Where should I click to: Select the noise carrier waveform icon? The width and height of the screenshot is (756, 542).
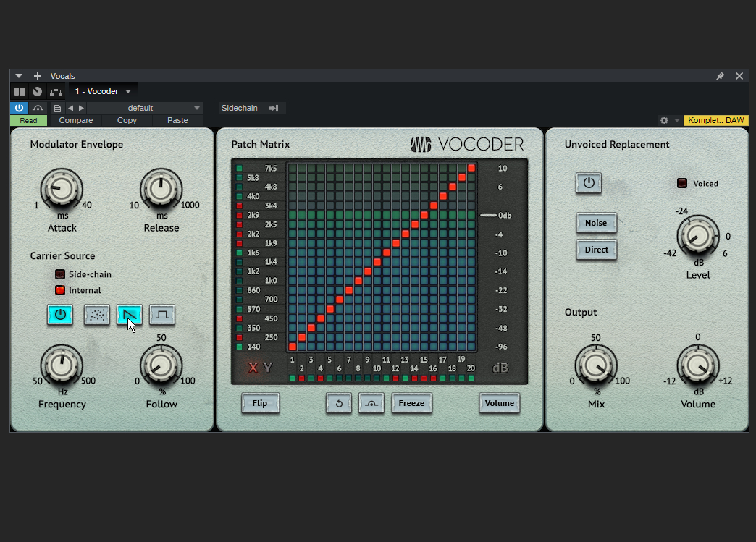97,315
